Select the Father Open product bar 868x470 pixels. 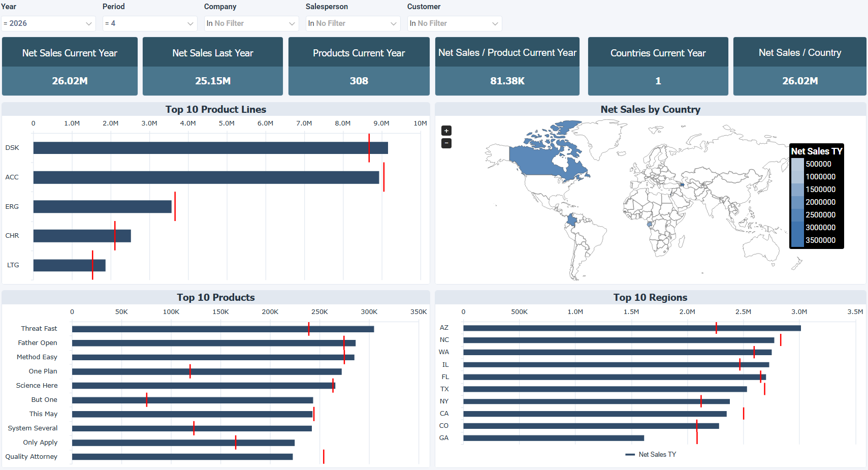[x=214, y=343]
